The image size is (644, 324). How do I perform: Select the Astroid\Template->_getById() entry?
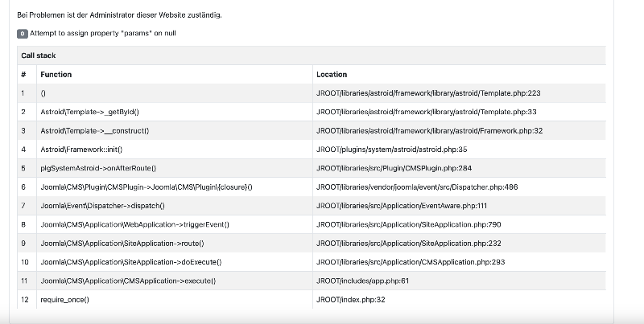(89, 112)
